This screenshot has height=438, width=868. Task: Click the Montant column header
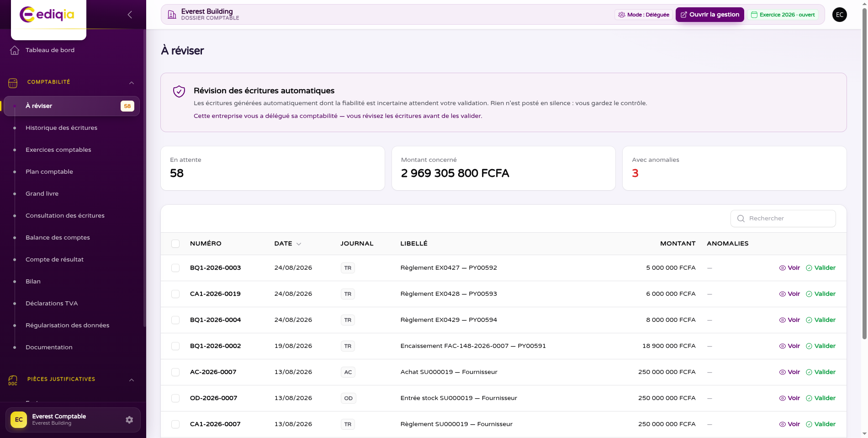coord(678,244)
